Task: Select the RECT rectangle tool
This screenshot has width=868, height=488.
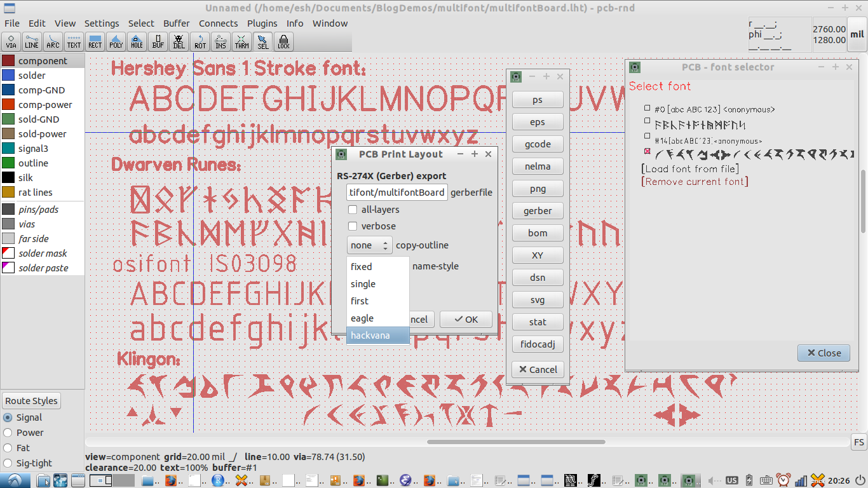Action: 95,42
